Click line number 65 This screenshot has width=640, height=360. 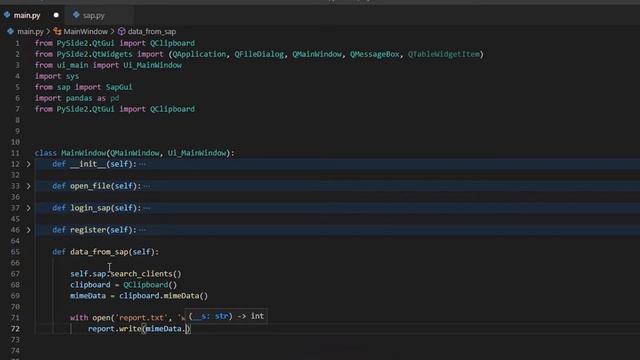point(15,252)
